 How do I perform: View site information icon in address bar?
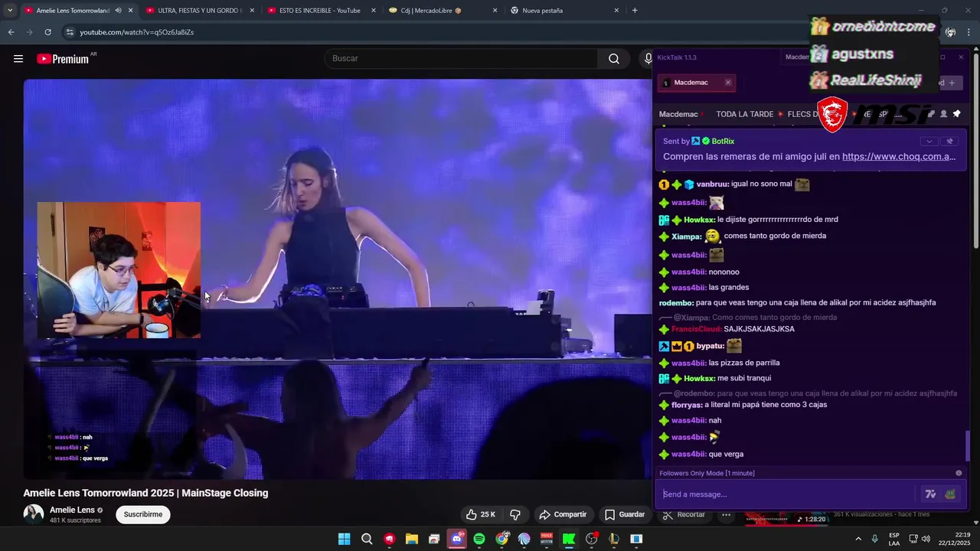click(70, 32)
